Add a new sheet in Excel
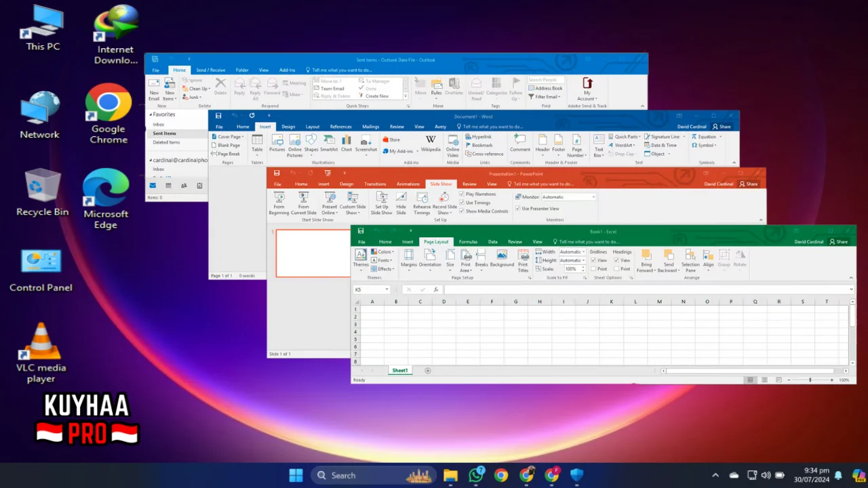The width and height of the screenshot is (868, 488). [x=427, y=371]
